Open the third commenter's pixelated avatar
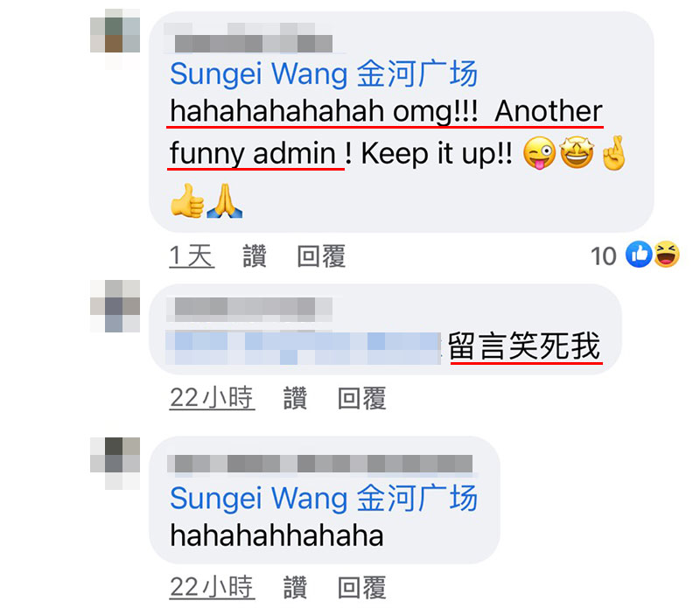Image resolution: width=700 pixels, height=608 pixels. (115, 464)
